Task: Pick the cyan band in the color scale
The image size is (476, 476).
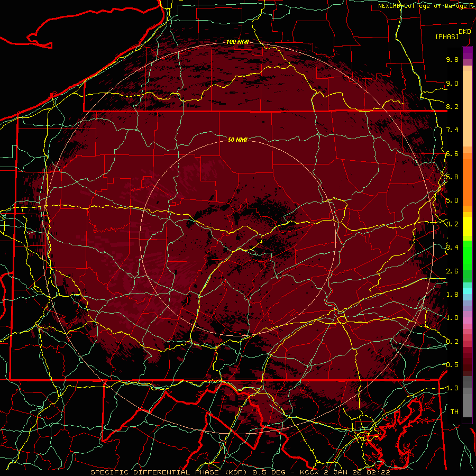Action: tap(467, 291)
